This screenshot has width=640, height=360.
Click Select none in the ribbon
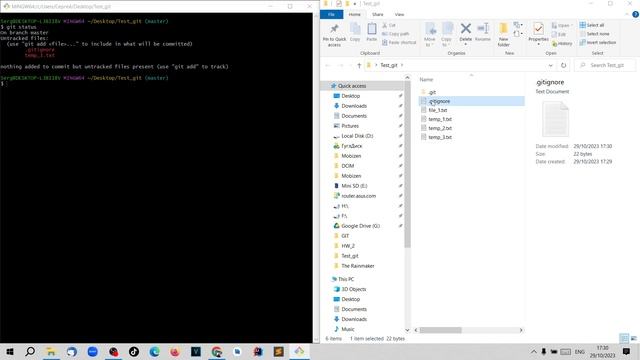tap(595, 34)
